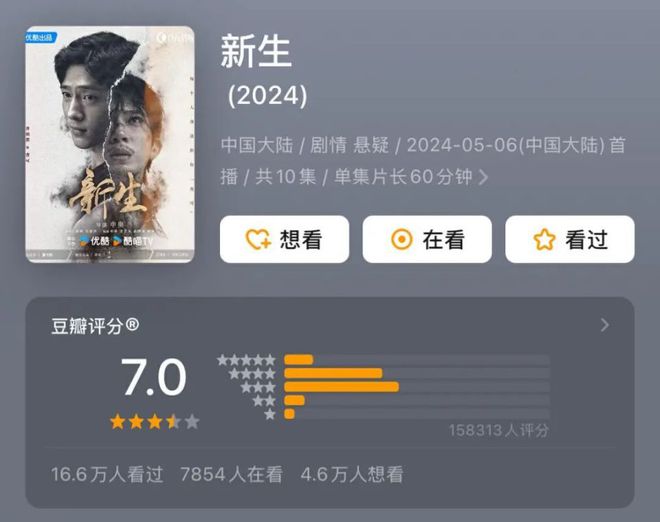
Task: Tap the orange star rating under 7.0
Action: tap(154, 421)
